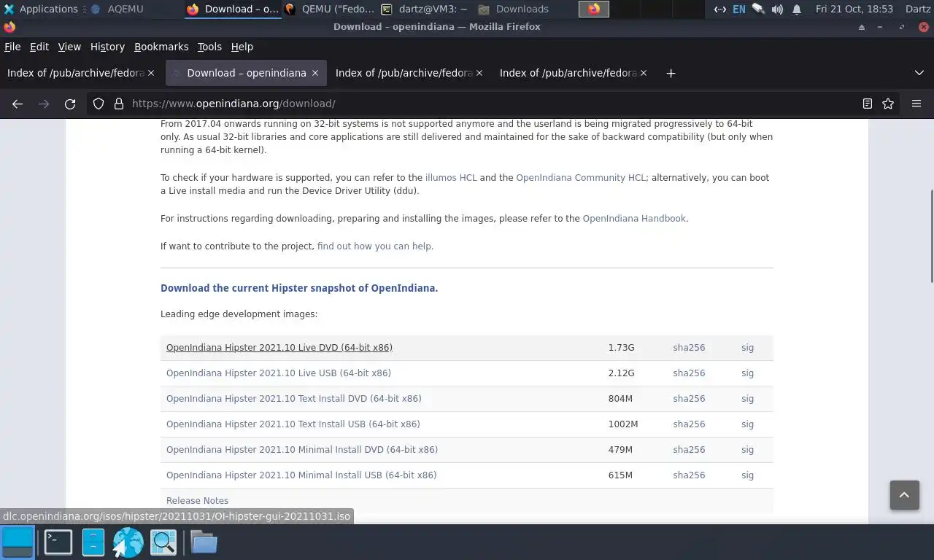Close the Download – openindiana tab
Image resolution: width=934 pixels, height=560 pixels.
point(315,73)
